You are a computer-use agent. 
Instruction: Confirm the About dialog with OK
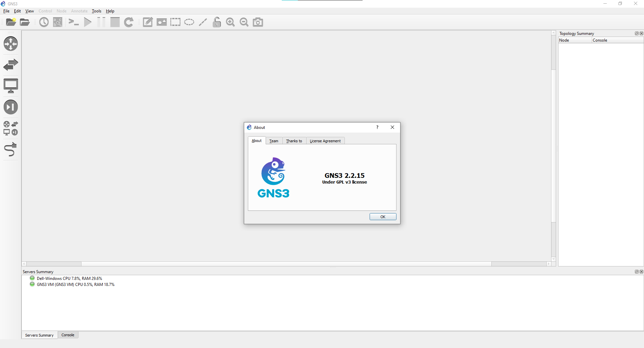coord(383,216)
